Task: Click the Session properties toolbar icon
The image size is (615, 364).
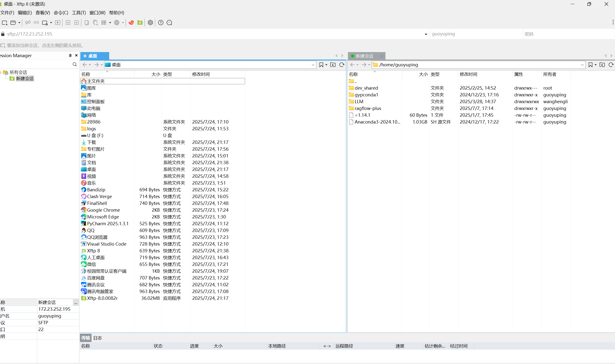Action: (45, 23)
